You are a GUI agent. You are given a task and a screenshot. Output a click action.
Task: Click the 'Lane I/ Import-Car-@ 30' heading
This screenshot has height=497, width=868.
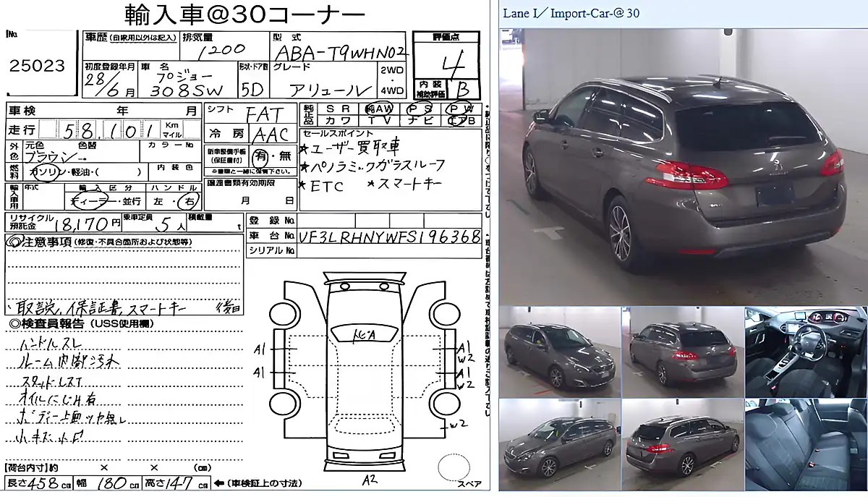coord(571,13)
